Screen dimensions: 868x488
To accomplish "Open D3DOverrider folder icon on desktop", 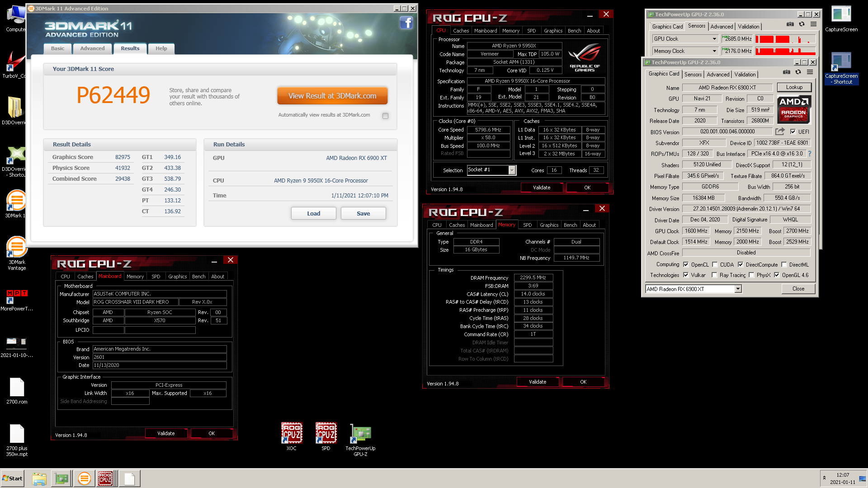I will 14,111.
